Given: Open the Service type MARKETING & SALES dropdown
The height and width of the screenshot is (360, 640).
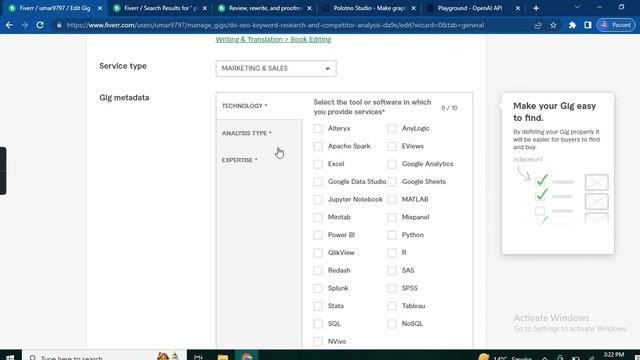Looking at the screenshot, I should (276, 69).
